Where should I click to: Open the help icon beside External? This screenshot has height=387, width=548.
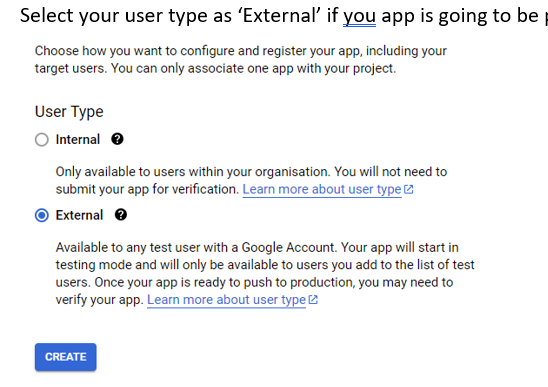pyautogui.click(x=121, y=215)
